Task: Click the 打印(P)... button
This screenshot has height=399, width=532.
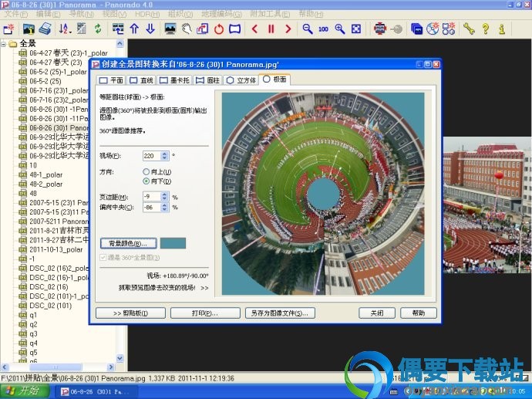Action: tap(205, 313)
